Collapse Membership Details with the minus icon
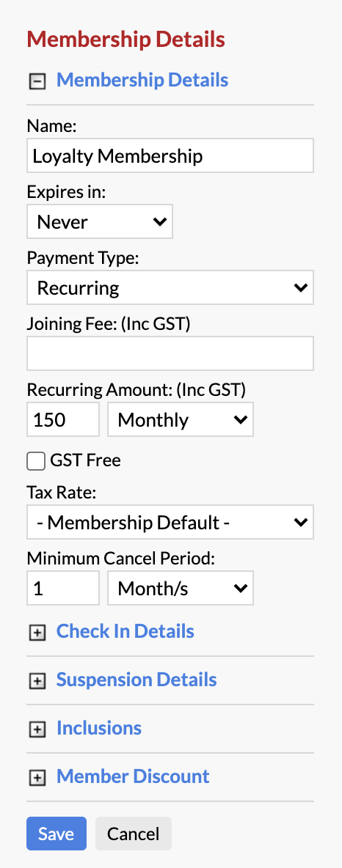 [x=37, y=81]
